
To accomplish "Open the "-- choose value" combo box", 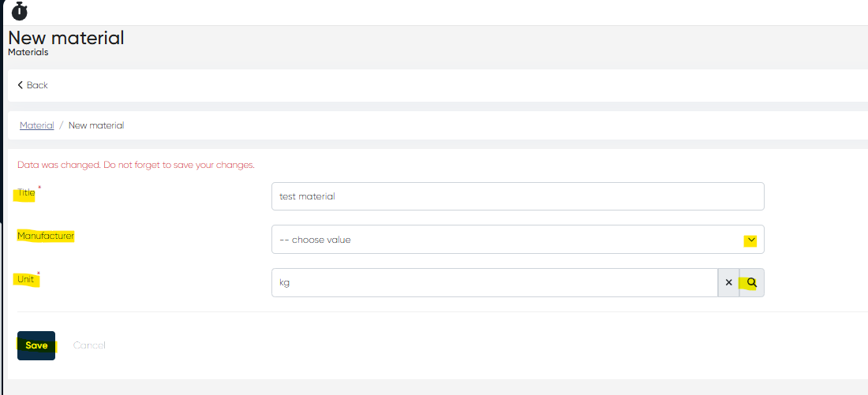I will (505, 240).
